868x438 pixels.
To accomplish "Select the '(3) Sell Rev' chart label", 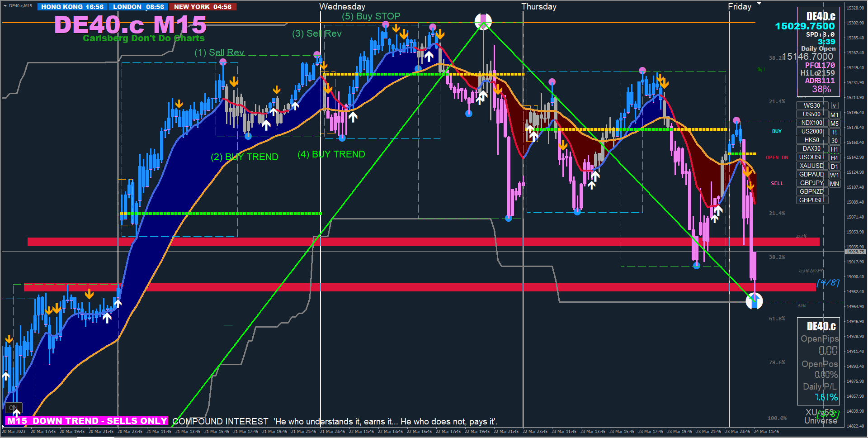I will (317, 33).
